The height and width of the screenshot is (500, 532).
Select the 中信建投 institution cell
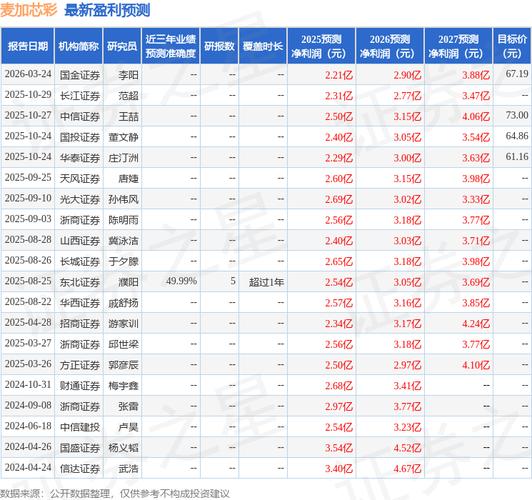(80, 427)
